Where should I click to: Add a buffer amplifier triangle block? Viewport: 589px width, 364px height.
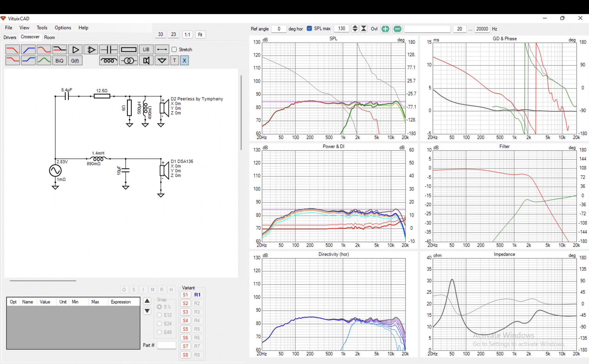coord(75,50)
